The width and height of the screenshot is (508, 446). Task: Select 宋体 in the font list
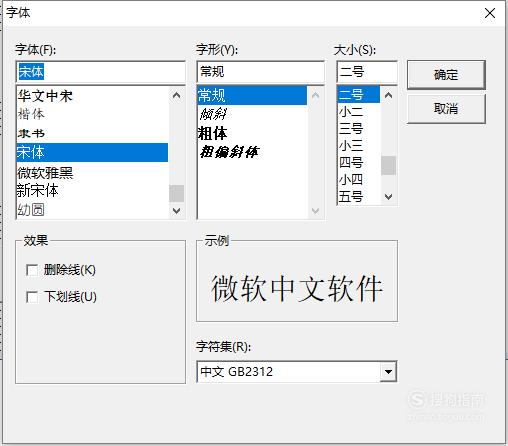click(x=92, y=152)
